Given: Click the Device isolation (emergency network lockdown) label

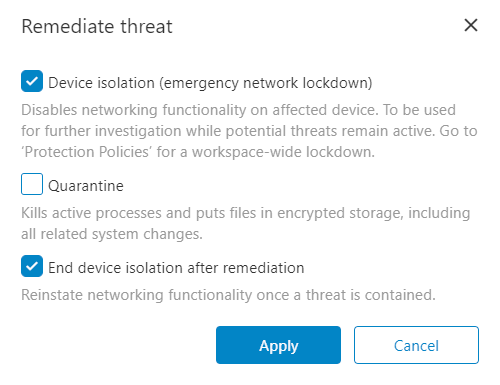Looking at the screenshot, I should click(x=210, y=83).
